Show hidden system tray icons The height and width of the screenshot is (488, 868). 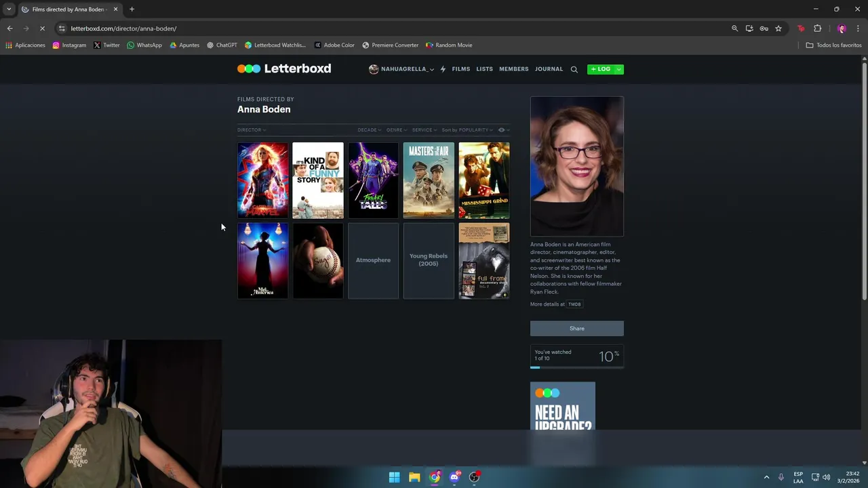coord(766,477)
